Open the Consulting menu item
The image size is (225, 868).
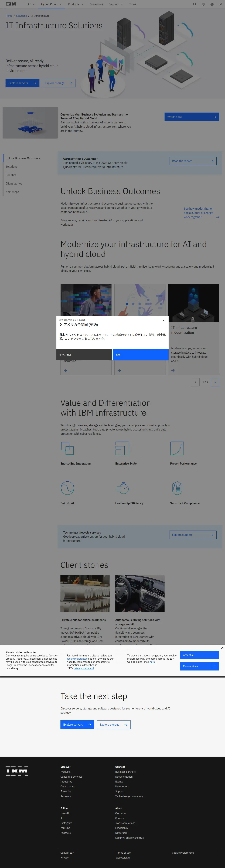96,4
